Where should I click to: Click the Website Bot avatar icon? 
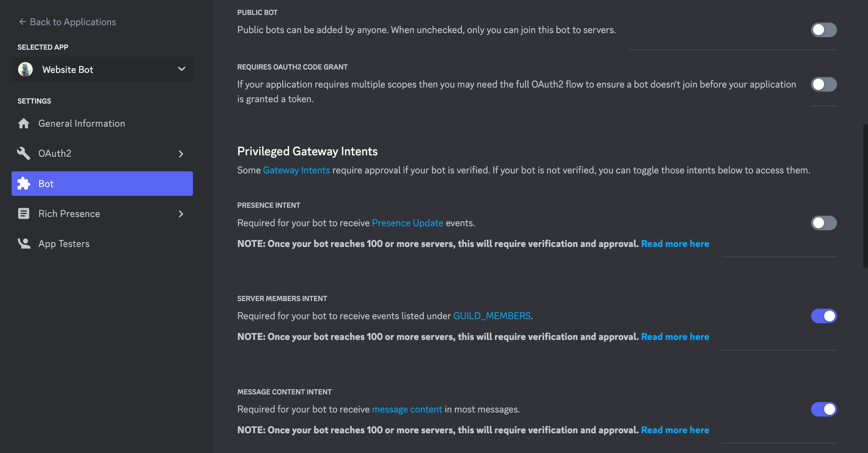click(x=26, y=70)
